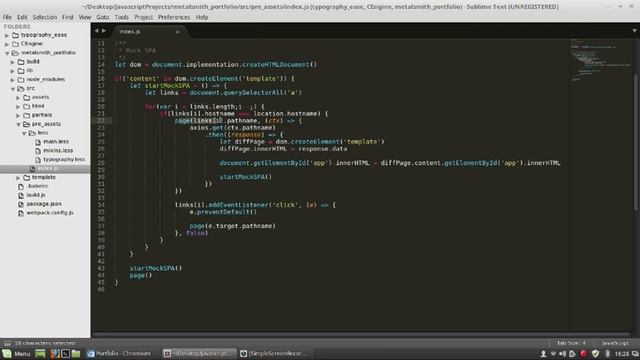The height and width of the screenshot is (360, 640).
Task: Expand the typography_ease folder
Action: tap(7, 36)
